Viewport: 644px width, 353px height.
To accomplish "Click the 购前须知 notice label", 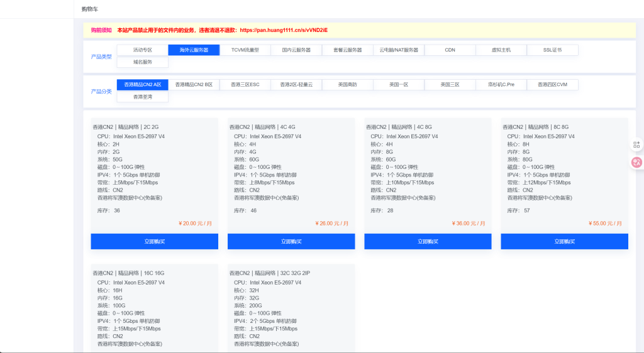I will (x=101, y=30).
